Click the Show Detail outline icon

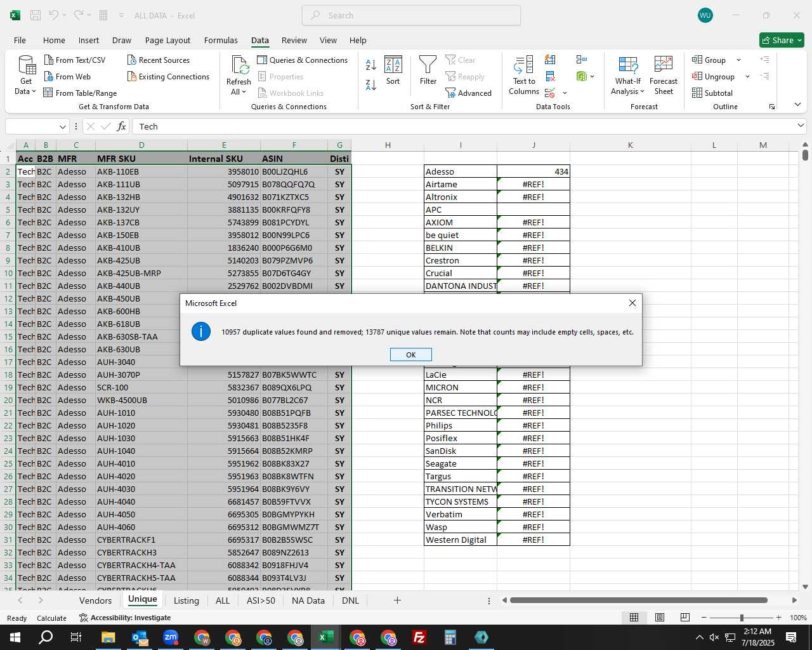(x=765, y=60)
